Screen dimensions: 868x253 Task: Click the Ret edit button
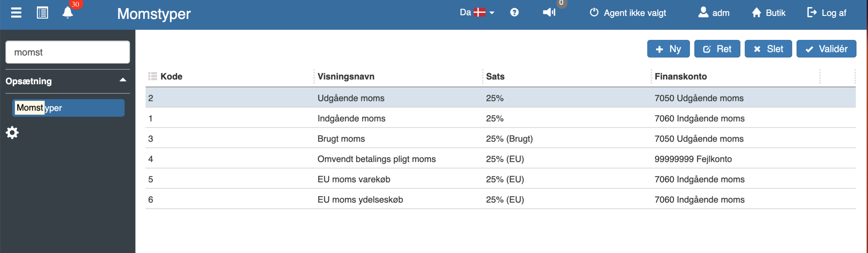pos(717,49)
